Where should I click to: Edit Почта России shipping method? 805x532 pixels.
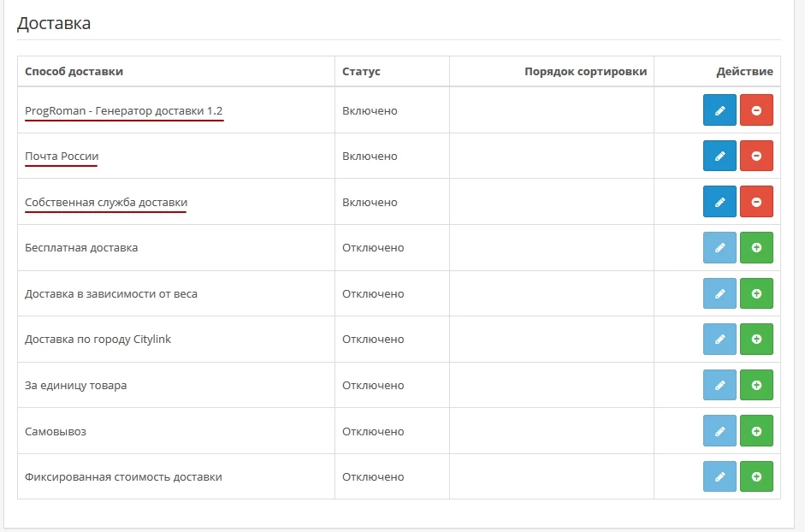(719, 156)
